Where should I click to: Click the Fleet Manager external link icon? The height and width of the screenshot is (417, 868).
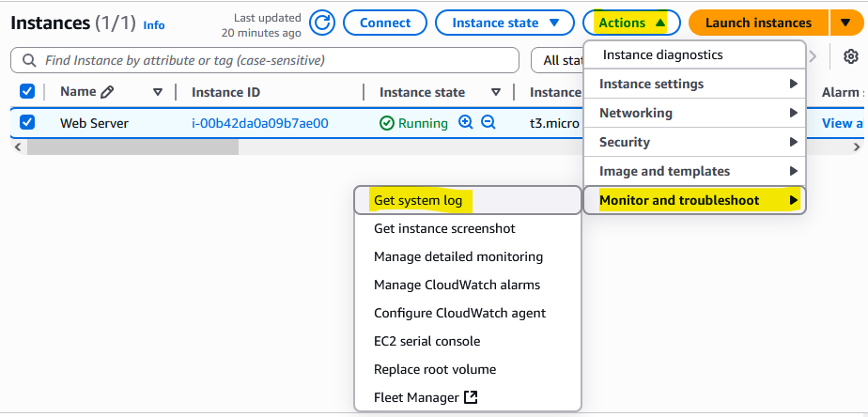(471, 397)
